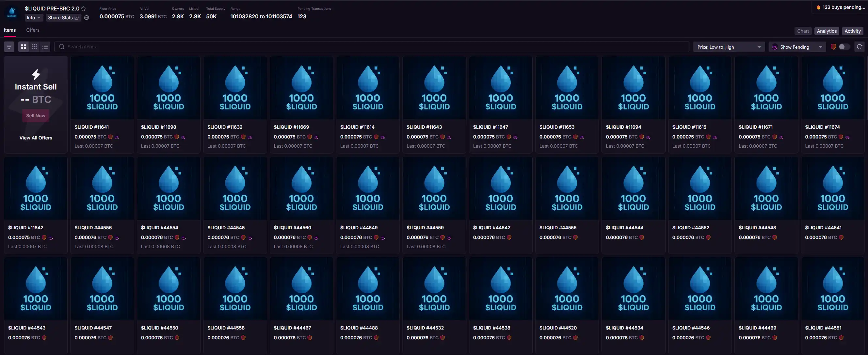Switch to large grid view
Image resolution: width=868 pixels, height=355 pixels.
coord(24,47)
